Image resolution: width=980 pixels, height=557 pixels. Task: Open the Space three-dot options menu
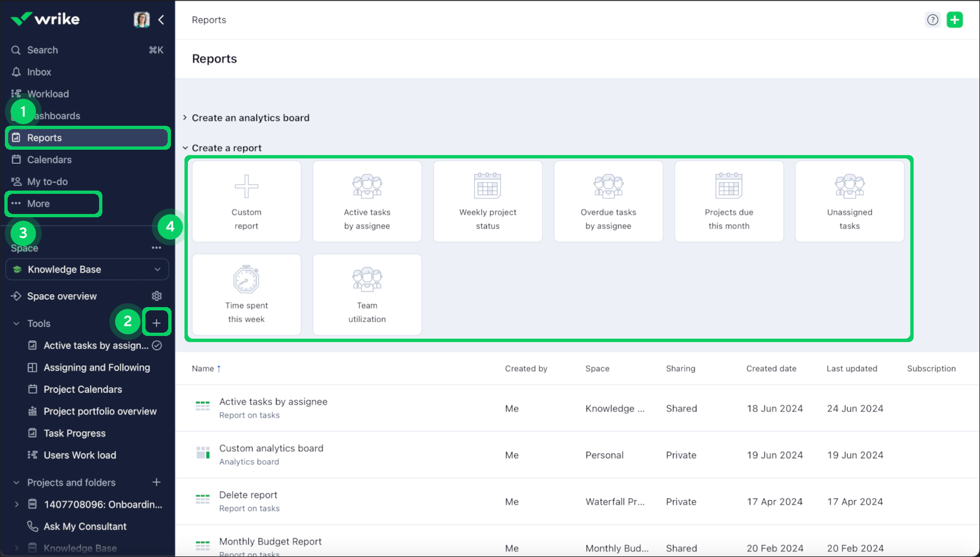(156, 248)
